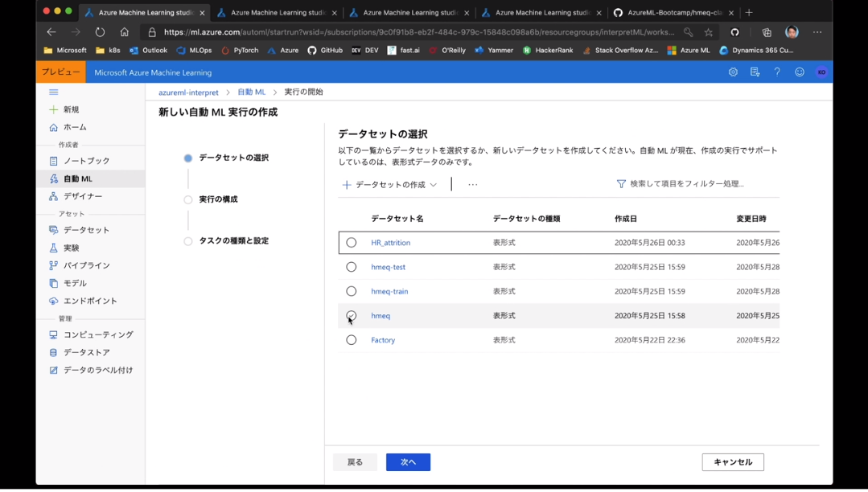Open the HR_attrition dataset link
This screenshot has height=492, width=868.
391,243
